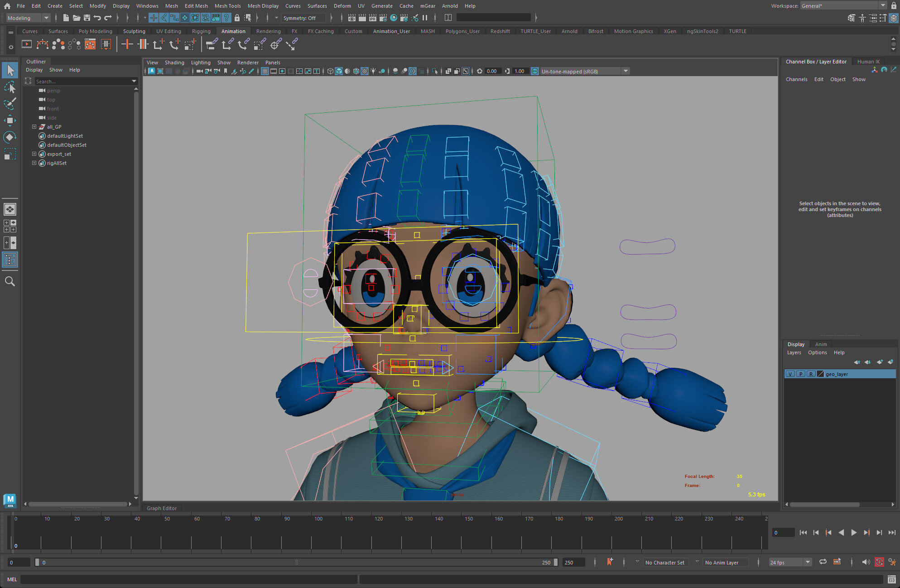Screen dimensions: 900x588
Task: Click the New Scene icon
Action: tap(66, 18)
